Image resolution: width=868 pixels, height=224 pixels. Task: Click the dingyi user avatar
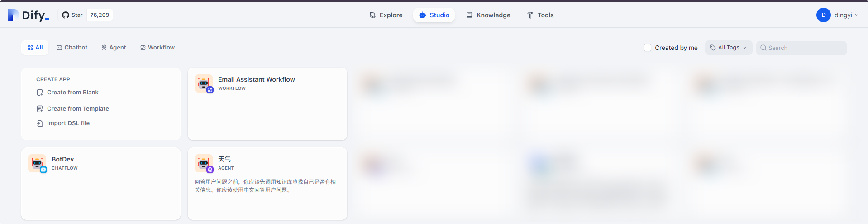coord(823,15)
